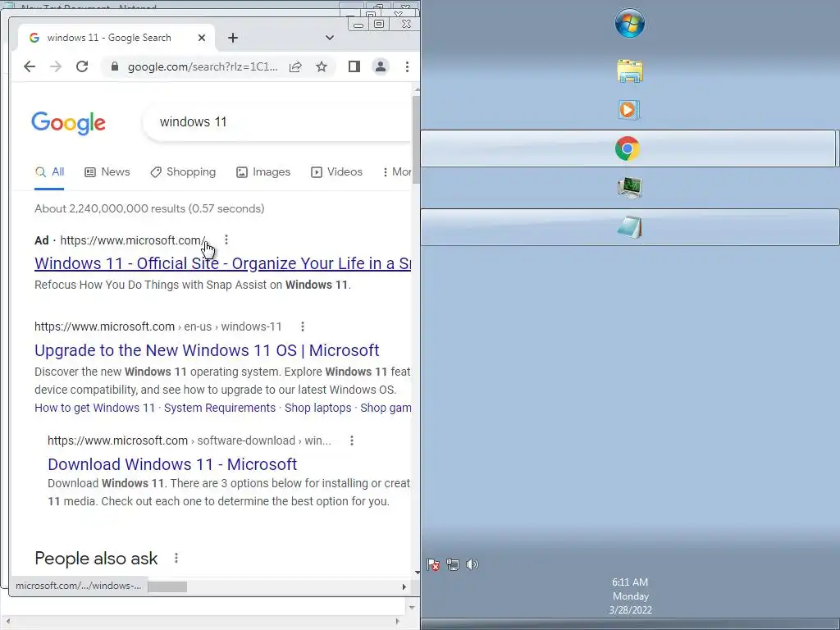This screenshot has width=840, height=630.
Task: Open Download Windows 11 - Microsoft link
Action: click(172, 464)
